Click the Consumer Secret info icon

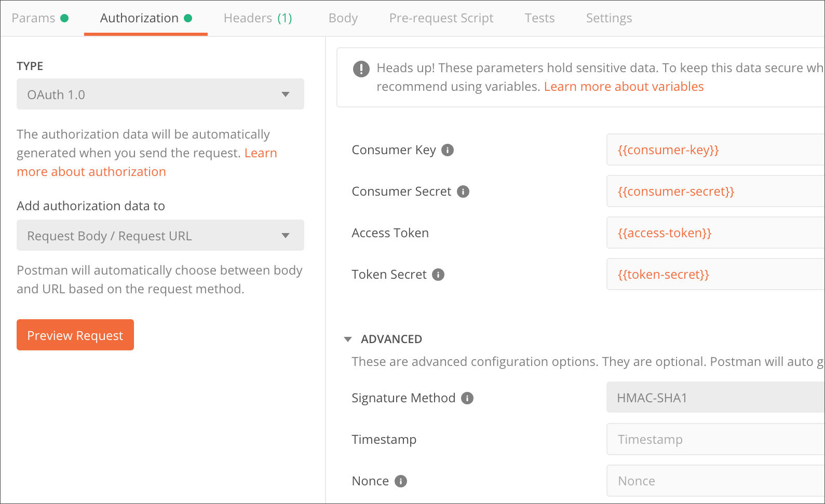coord(463,192)
